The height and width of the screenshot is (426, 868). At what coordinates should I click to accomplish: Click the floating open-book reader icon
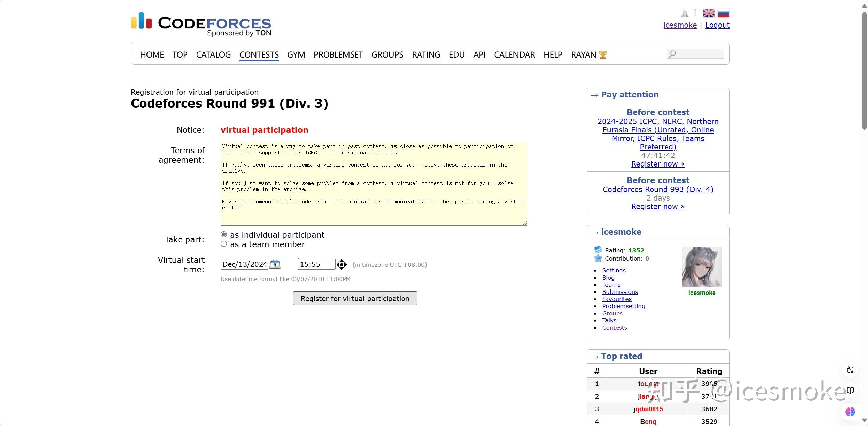(x=850, y=390)
